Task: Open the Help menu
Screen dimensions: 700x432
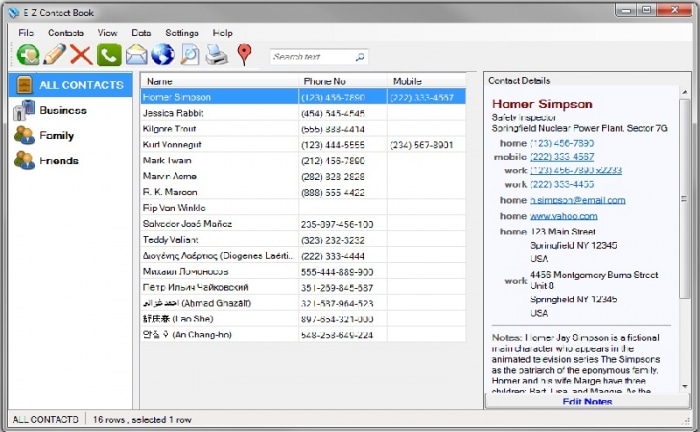Action: [x=222, y=33]
